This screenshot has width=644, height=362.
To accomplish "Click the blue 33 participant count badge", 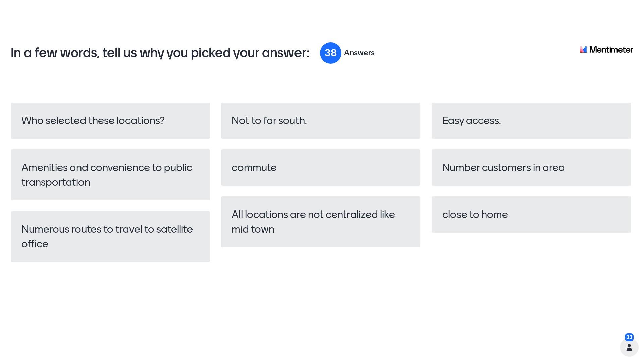I will tap(629, 337).
